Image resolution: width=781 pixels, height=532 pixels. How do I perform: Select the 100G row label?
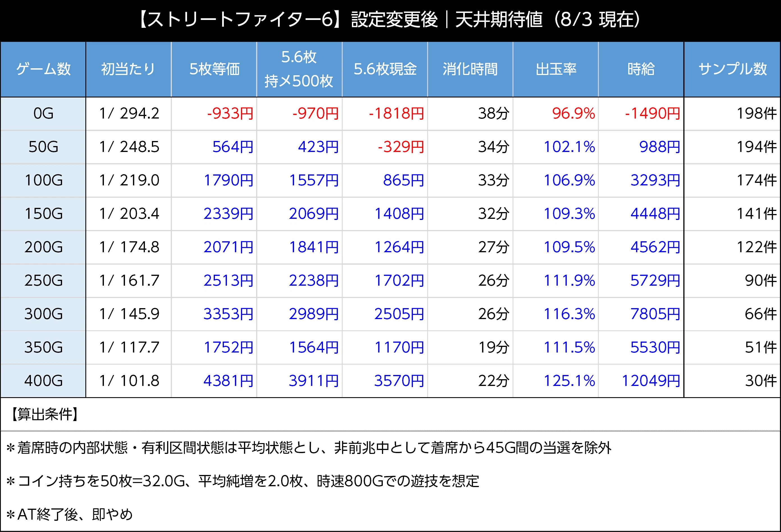[43, 180]
